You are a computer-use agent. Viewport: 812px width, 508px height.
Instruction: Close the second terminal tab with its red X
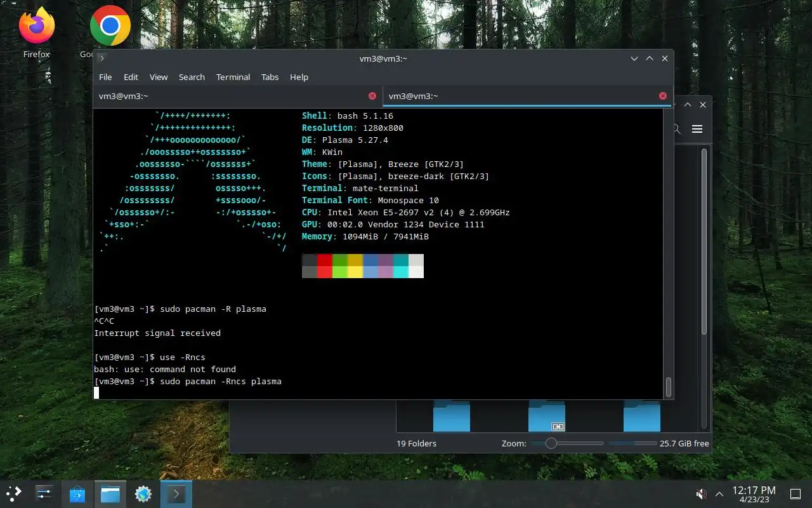pos(663,96)
